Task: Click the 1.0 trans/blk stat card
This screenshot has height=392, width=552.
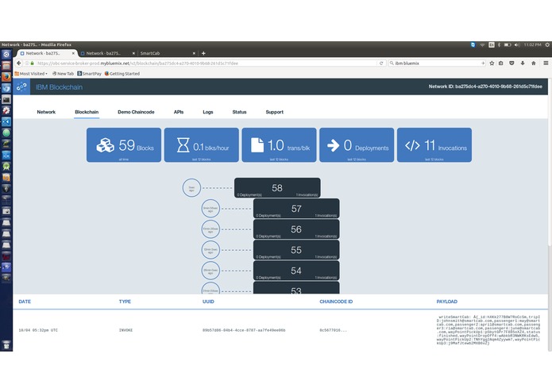Action: (x=279, y=145)
